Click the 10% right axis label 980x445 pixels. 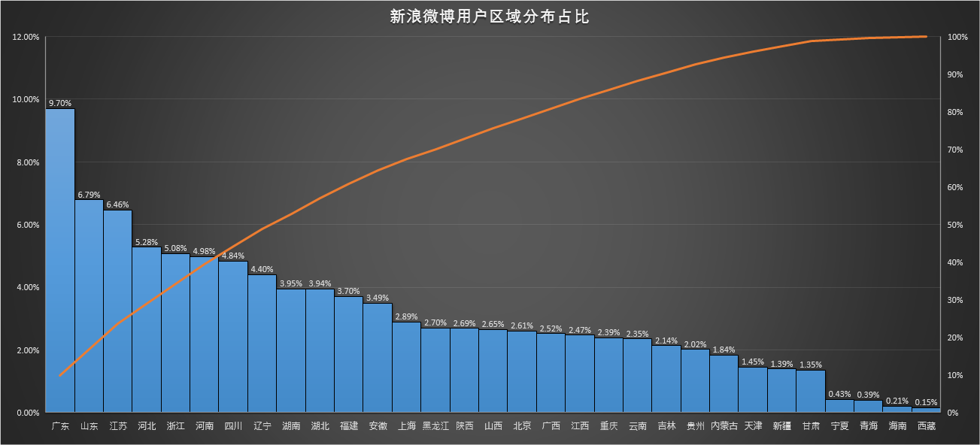[955, 375]
